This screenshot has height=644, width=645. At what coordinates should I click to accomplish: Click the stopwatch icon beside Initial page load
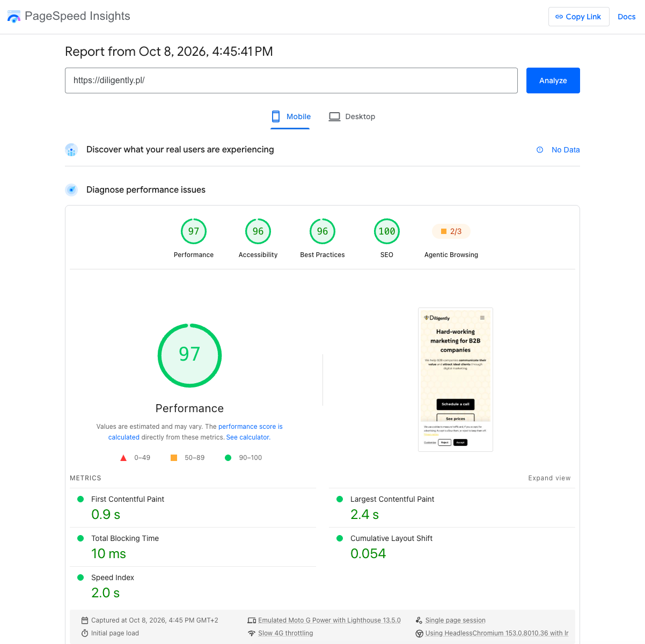point(85,633)
